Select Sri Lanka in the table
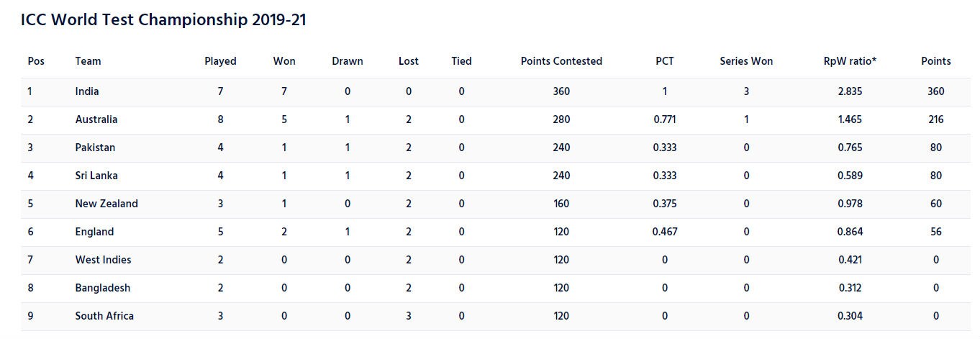980x339 pixels. [x=96, y=176]
